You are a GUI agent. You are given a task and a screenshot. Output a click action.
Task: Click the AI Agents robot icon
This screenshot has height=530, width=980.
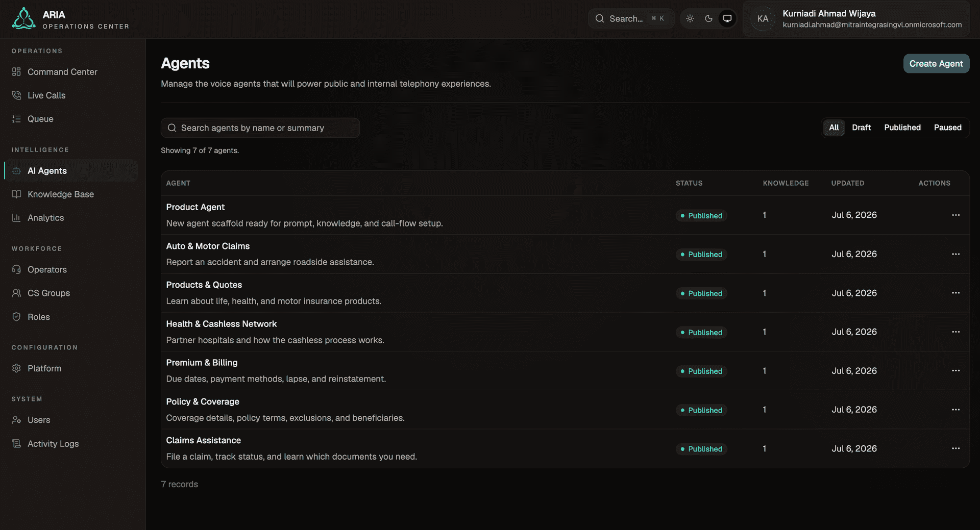point(16,171)
